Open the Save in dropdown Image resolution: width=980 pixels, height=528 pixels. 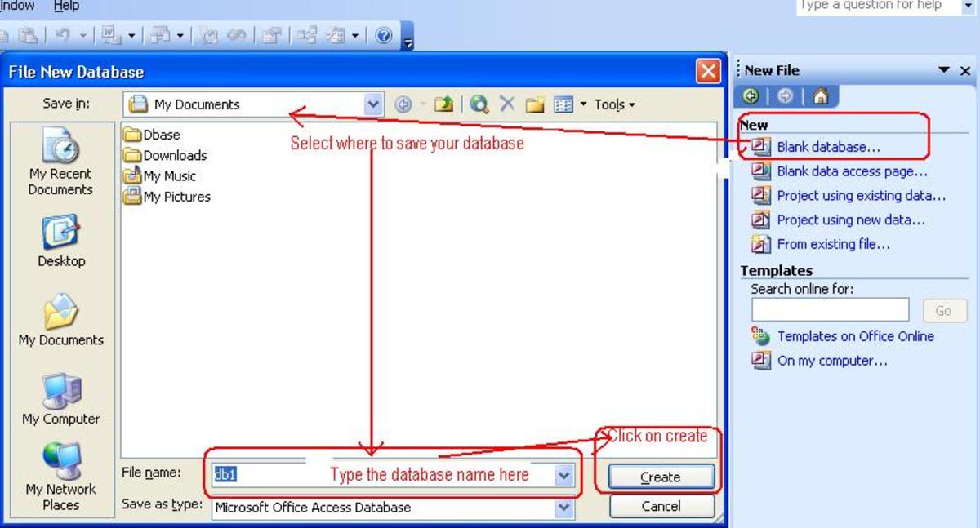[372, 104]
